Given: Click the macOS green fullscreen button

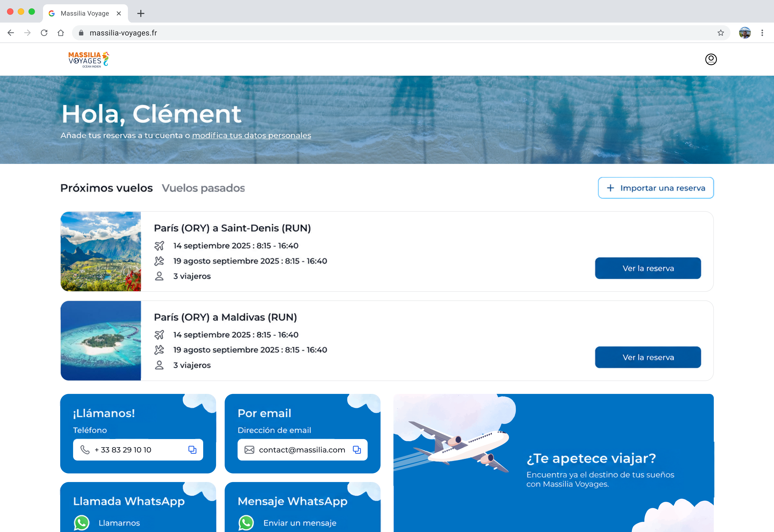Looking at the screenshot, I should 32,12.
